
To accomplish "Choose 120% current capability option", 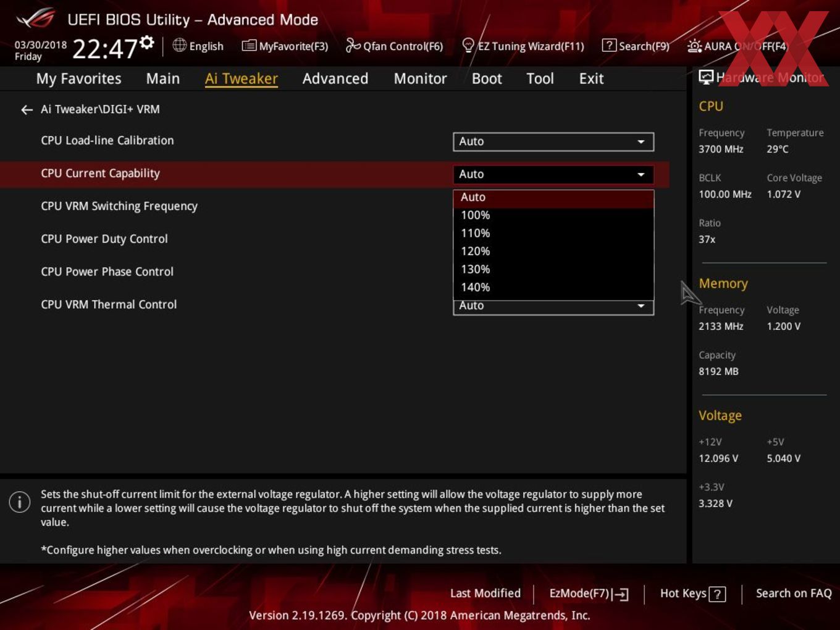I will pyautogui.click(x=553, y=251).
